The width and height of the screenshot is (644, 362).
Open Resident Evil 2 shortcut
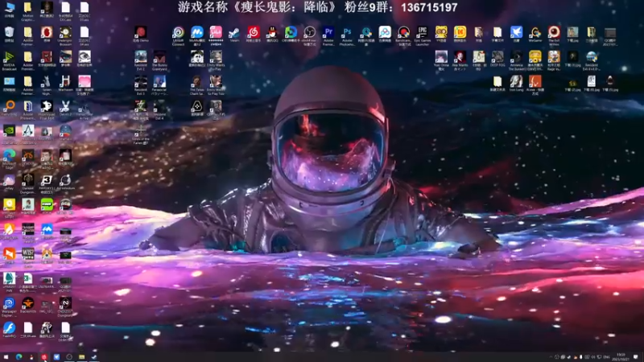pyautogui.click(x=140, y=61)
